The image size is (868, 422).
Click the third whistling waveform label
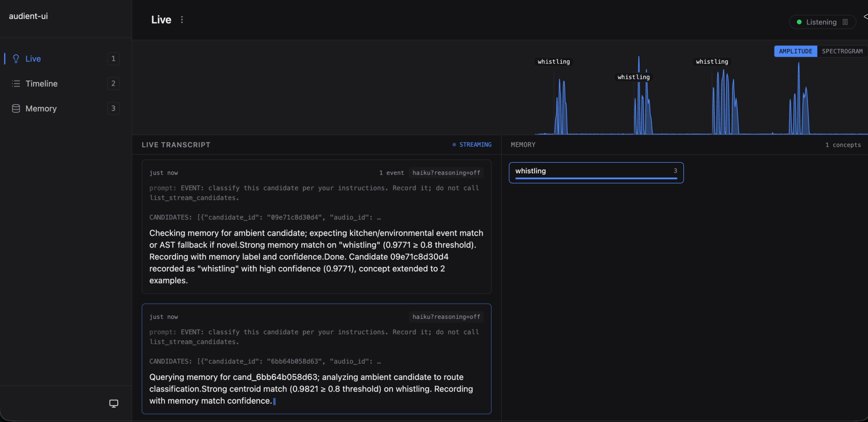tap(712, 62)
